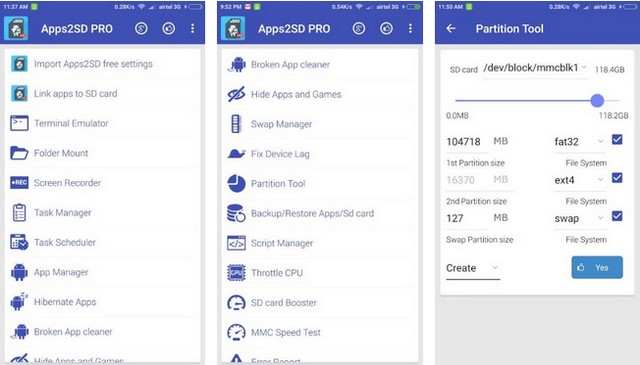
Task: Open overflow menu in middle Apps2SD toolbar
Action: click(410, 28)
